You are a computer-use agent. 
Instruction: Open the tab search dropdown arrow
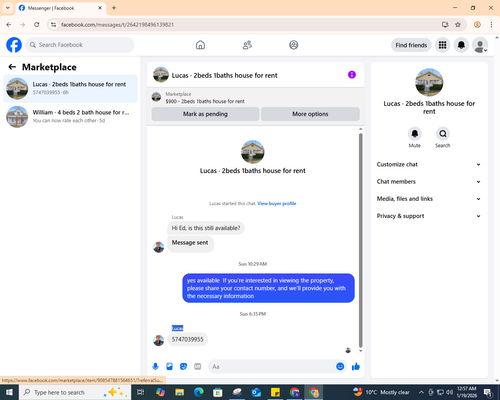tap(8, 8)
